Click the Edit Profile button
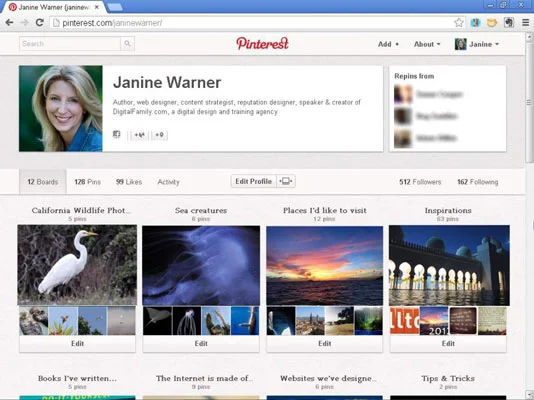This screenshot has width=534, height=400. [254, 181]
